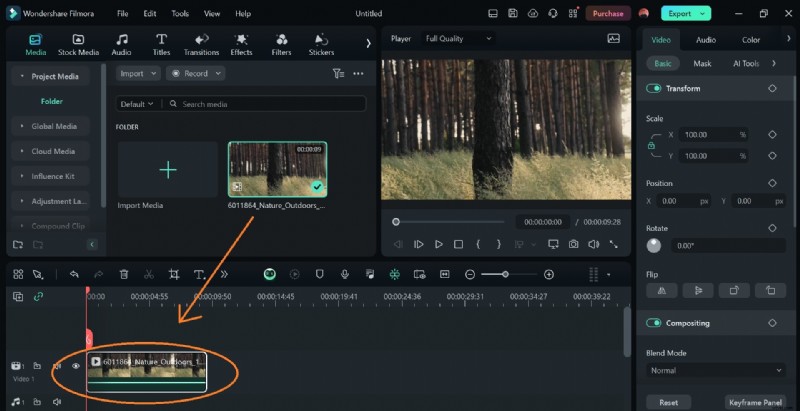Click the timeline zoom slider handle

(x=505, y=274)
